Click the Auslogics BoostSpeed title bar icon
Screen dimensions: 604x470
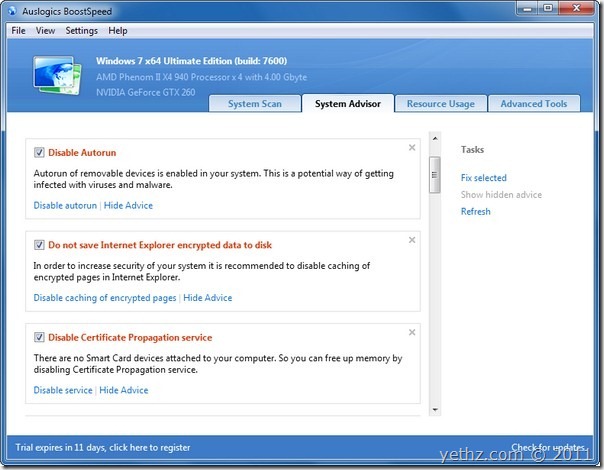(x=12, y=11)
